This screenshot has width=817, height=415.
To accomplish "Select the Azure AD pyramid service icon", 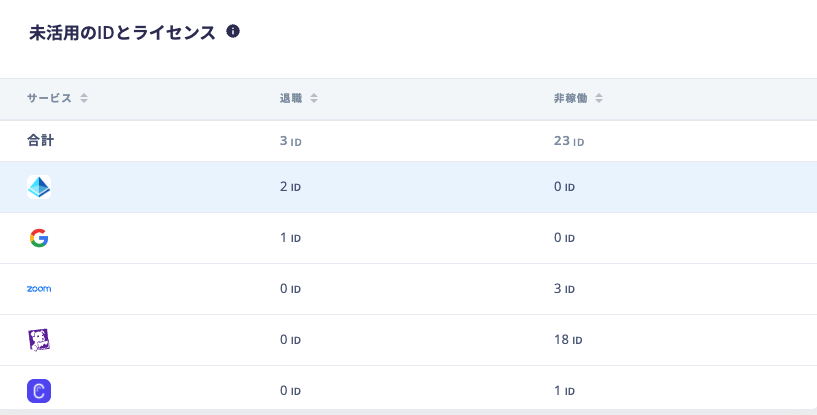I will point(39,187).
